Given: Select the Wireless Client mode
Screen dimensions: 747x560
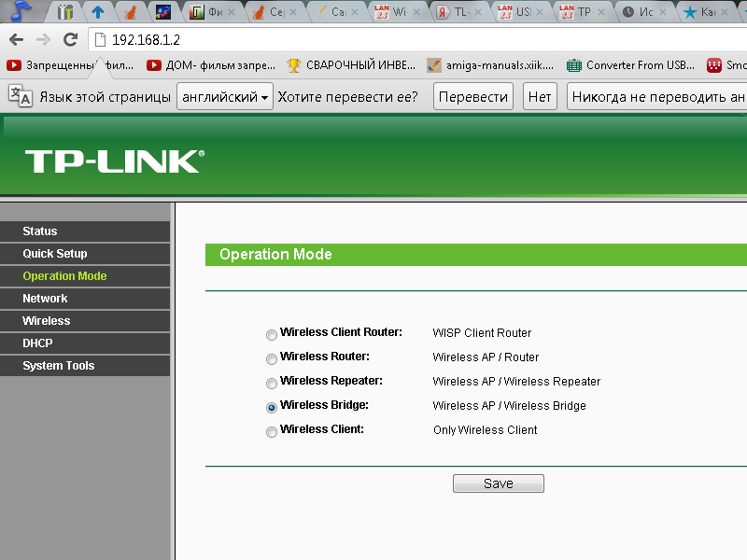Looking at the screenshot, I should (272, 432).
